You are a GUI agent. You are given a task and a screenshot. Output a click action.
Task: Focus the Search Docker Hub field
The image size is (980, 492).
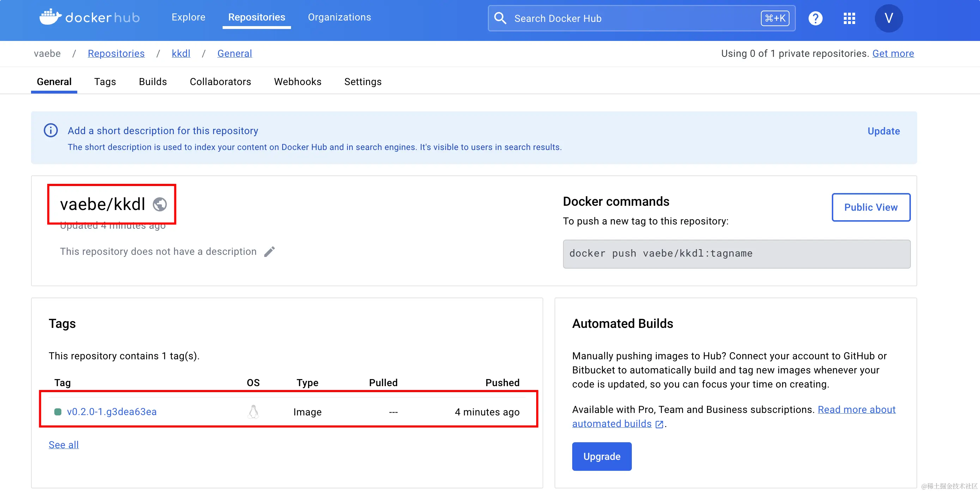click(641, 18)
